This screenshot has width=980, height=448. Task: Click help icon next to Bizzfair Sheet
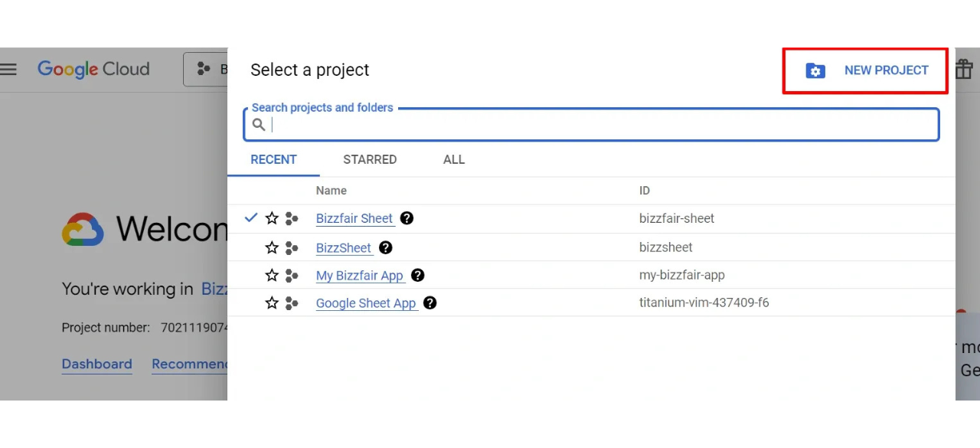(407, 218)
